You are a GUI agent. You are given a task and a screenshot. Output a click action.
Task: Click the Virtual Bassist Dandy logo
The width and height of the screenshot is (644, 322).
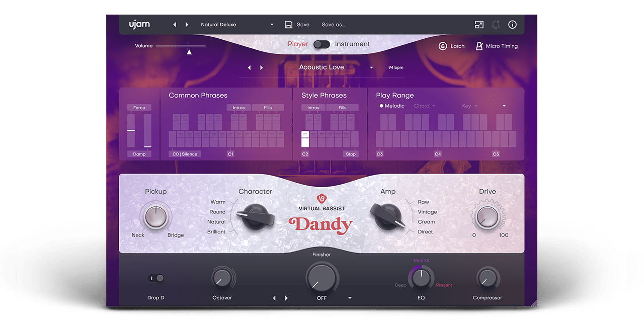321,214
